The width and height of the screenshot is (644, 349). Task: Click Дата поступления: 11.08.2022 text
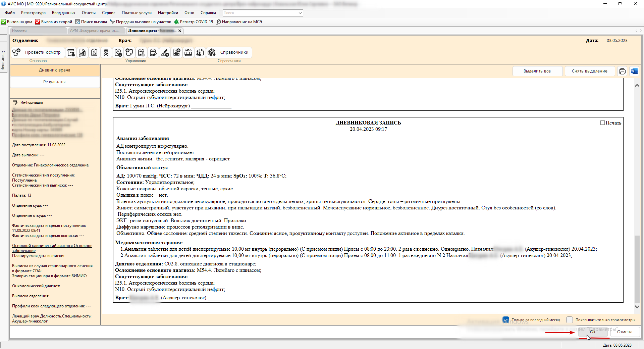click(x=39, y=145)
